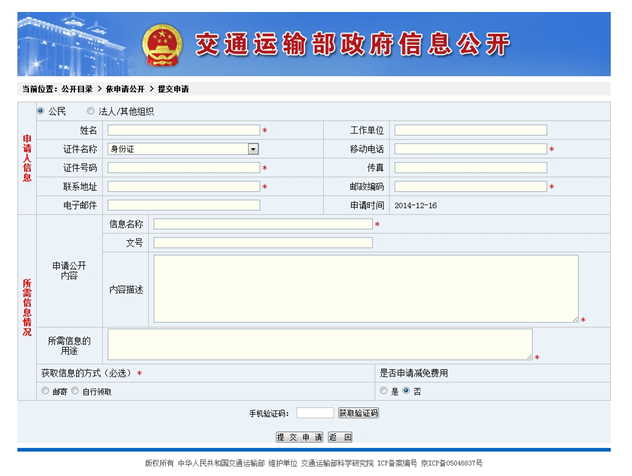Click the 申请人信息 section label
This screenshot has width=632, height=476.
pyautogui.click(x=27, y=158)
